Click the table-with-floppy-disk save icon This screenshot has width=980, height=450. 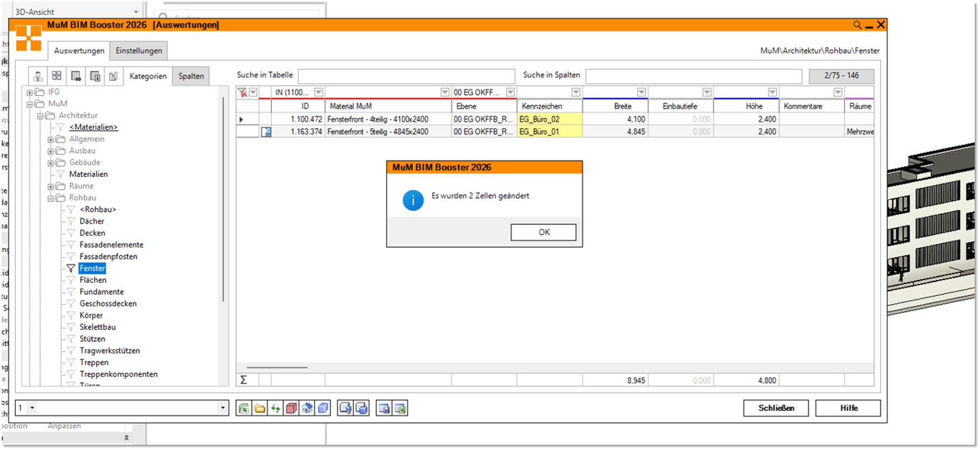pyautogui.click(x=384, y=408)
